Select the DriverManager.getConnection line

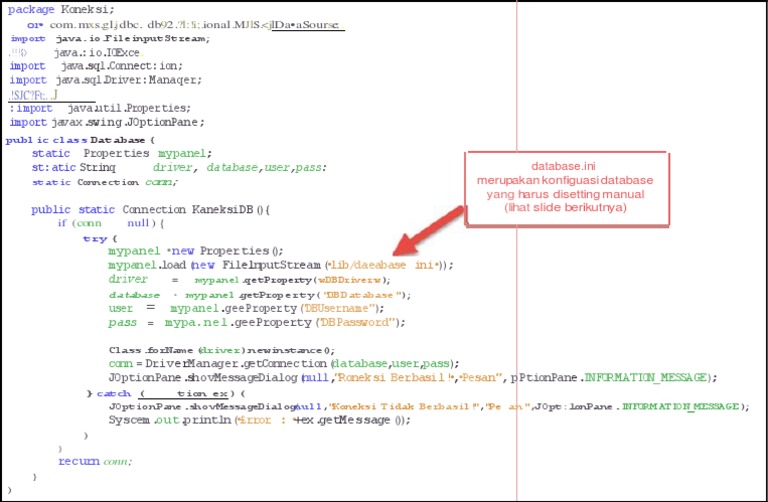284,363
